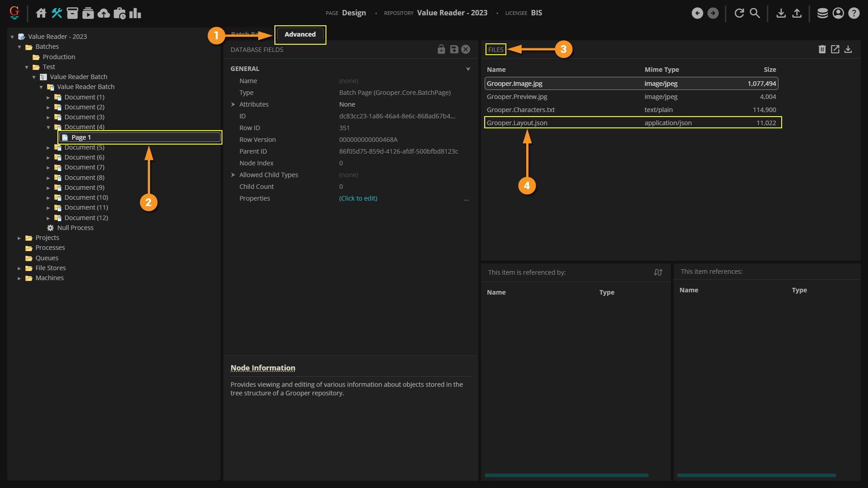The width and height of the screenshot is (868, 488).
Task: Open the Home page icon
Action: pos(41,13)
